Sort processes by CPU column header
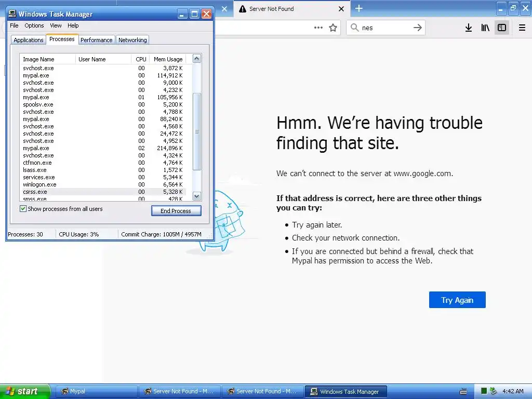The height and width of the screenshot is (399, 532). click(140, 59)
